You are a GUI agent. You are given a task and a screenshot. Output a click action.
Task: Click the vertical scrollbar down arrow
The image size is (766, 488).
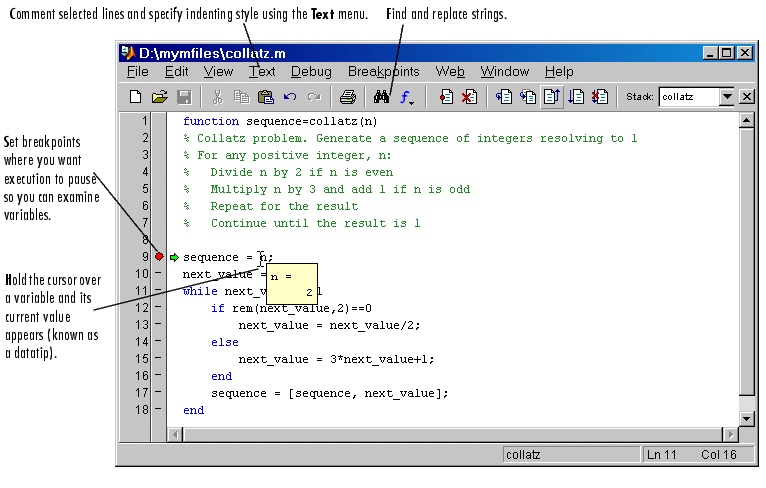coord(746,419)
